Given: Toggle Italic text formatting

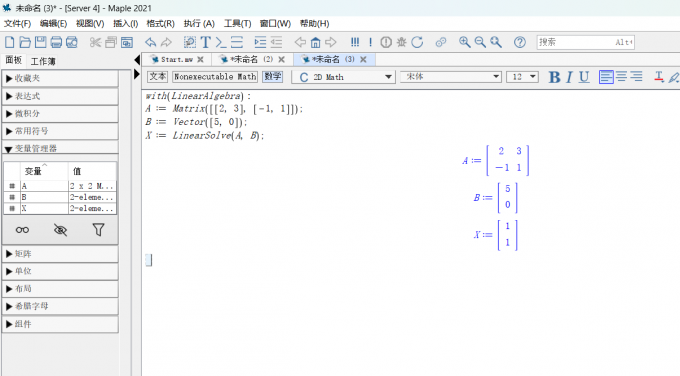Looking at the screenshot, I should coord(569,77).
